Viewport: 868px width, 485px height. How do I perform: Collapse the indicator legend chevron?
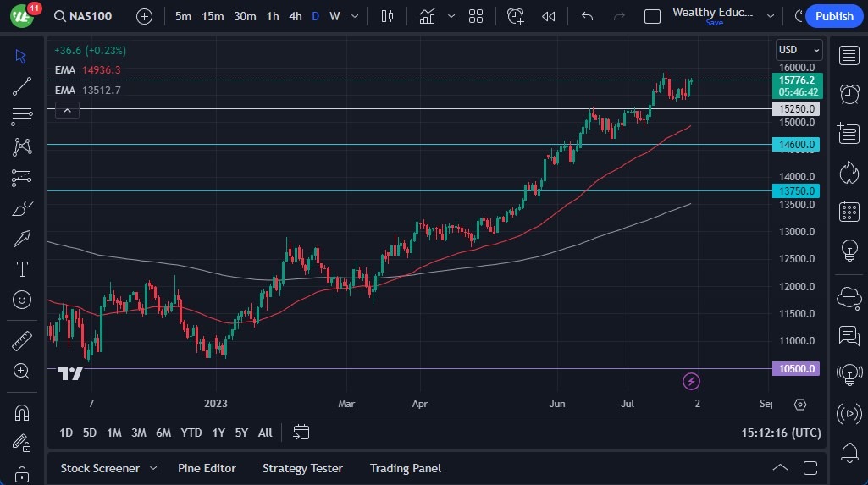pos(67,110)
